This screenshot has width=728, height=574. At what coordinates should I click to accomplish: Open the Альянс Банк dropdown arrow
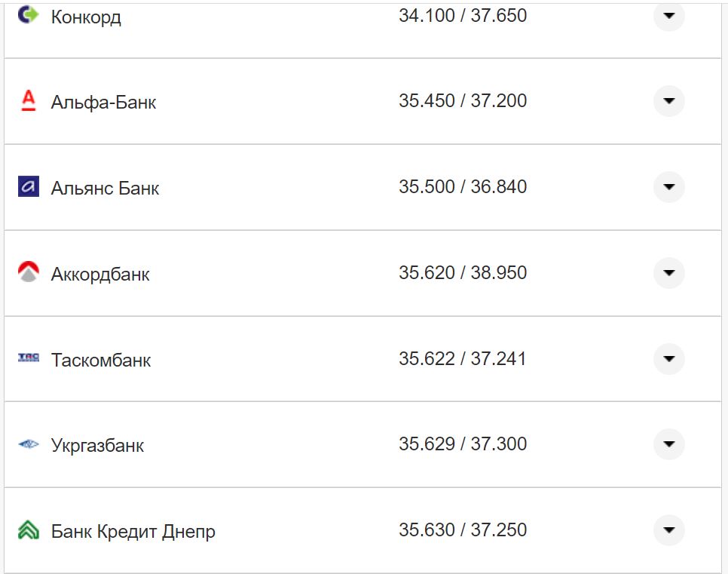(668, 187)
